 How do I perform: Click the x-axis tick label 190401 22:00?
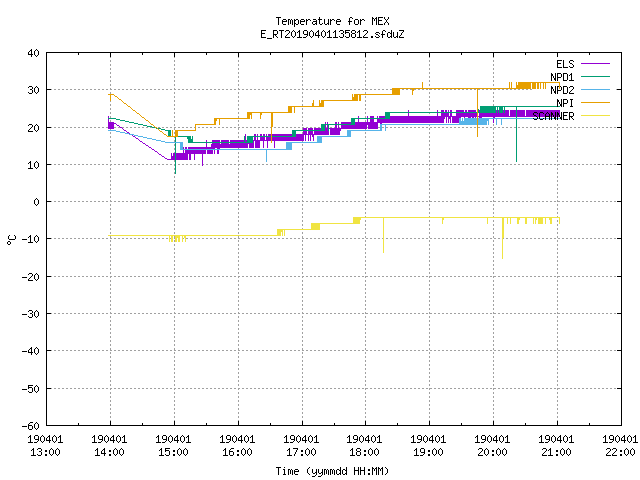tap(620, 445)
